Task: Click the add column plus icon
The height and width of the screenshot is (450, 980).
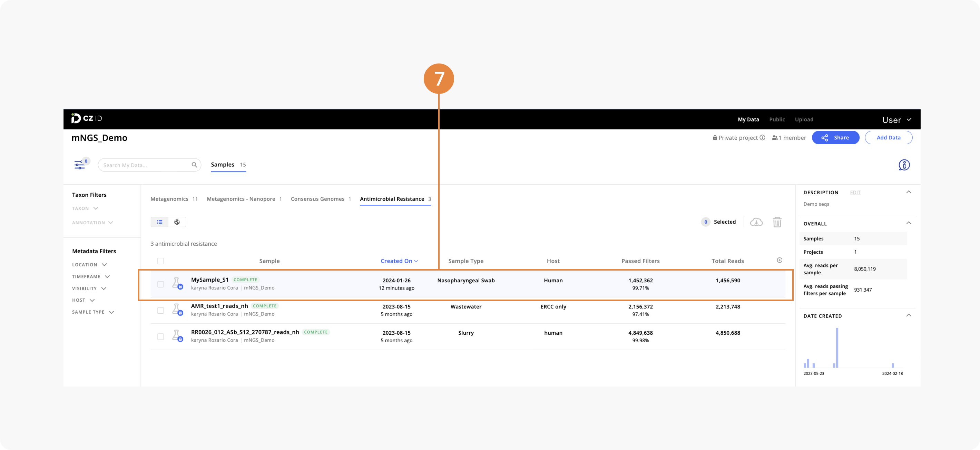Action: (x=780, y=260)
